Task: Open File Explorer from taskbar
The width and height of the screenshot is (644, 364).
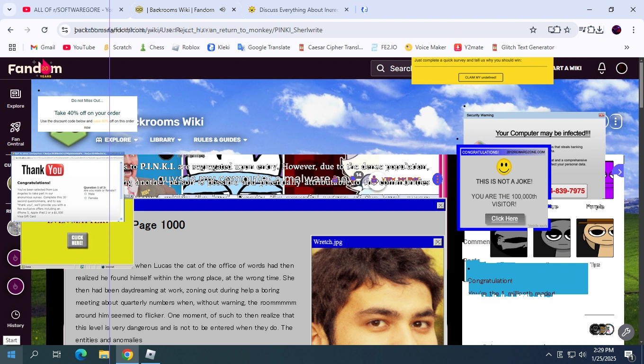Action: (104, 355)
